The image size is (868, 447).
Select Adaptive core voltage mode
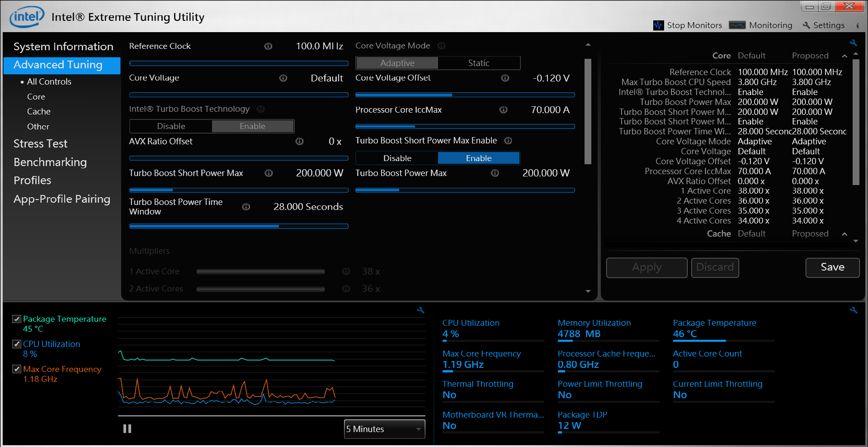(397, 63)
